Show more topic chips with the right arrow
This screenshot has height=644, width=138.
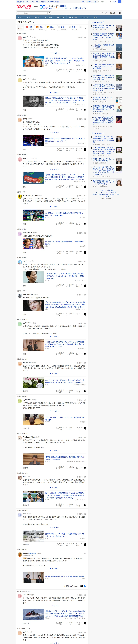(x=85, y=28)
